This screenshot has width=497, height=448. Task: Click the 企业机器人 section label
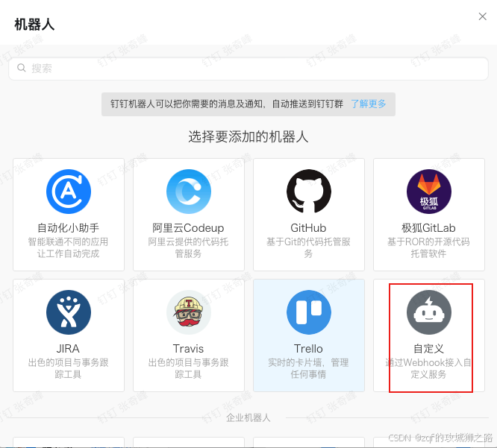248,417
